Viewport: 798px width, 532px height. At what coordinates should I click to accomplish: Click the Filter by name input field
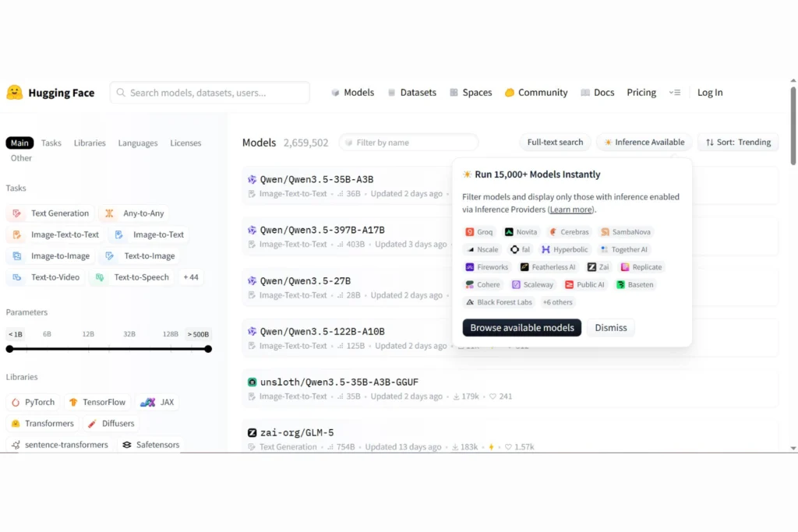point(408,142)
